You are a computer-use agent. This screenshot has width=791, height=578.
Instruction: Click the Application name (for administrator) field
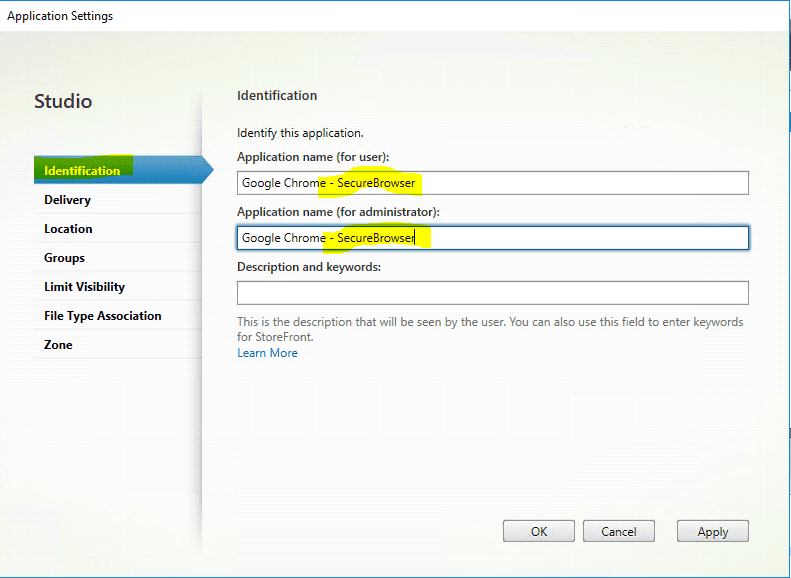click(492, 238)
